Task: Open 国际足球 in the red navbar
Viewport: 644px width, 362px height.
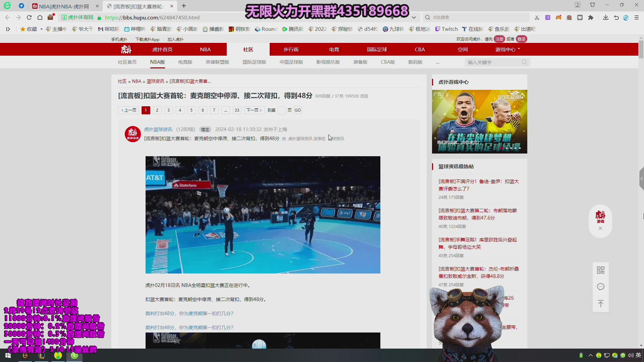Action: coord(377,50)
